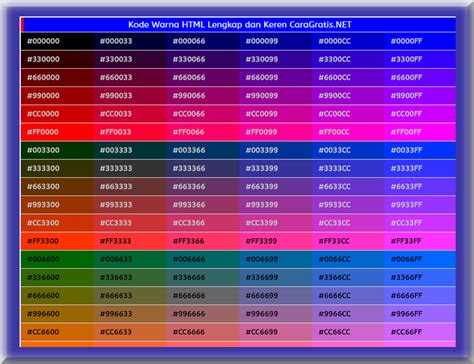Select the #333333 dark gray cell
The width and height of the screenshot is (474, 364).
point(130,168)
